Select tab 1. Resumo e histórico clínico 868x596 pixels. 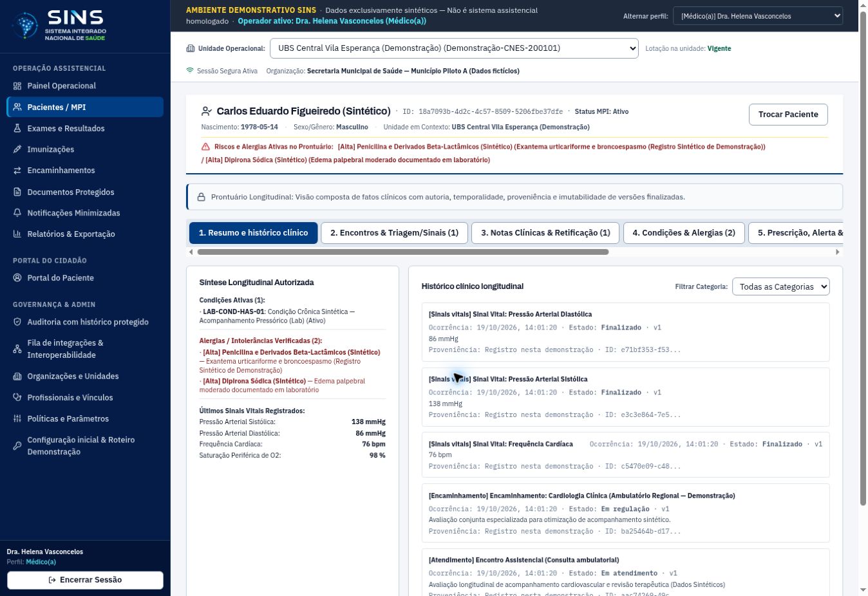click(253, 233)
